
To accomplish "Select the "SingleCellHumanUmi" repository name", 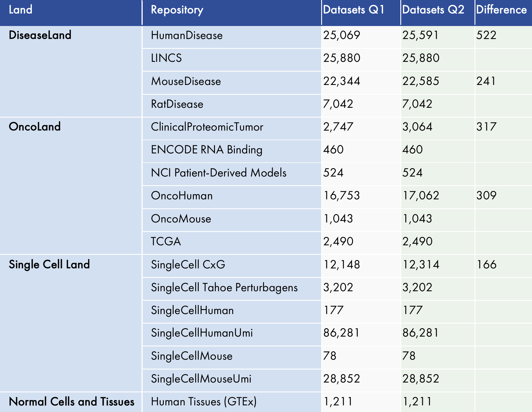I will coord(202,333).
